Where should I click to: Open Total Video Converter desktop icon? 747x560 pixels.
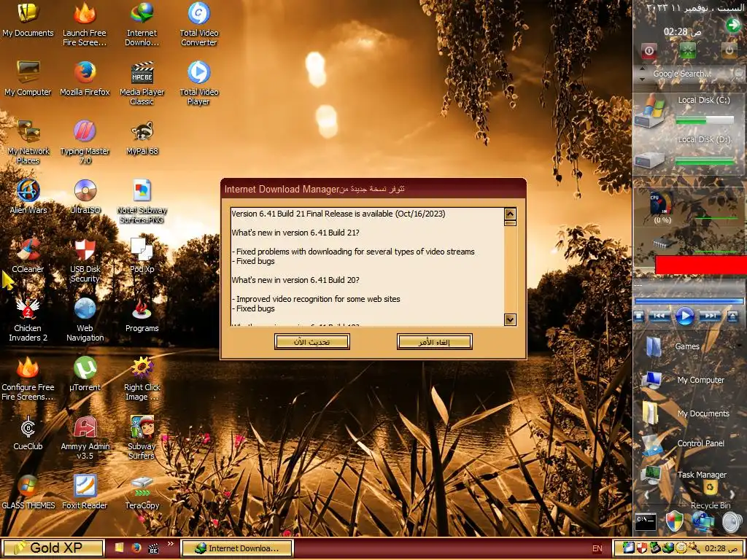199,25
